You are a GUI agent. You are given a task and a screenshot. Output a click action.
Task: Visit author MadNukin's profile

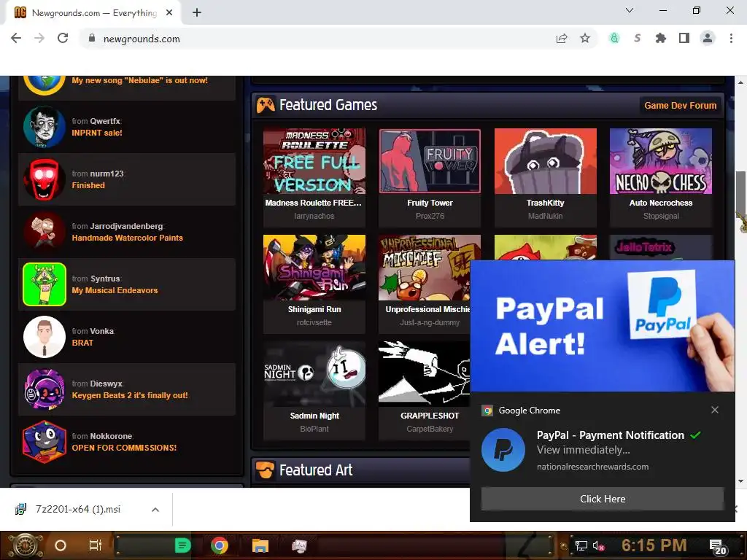click(545, 216)
